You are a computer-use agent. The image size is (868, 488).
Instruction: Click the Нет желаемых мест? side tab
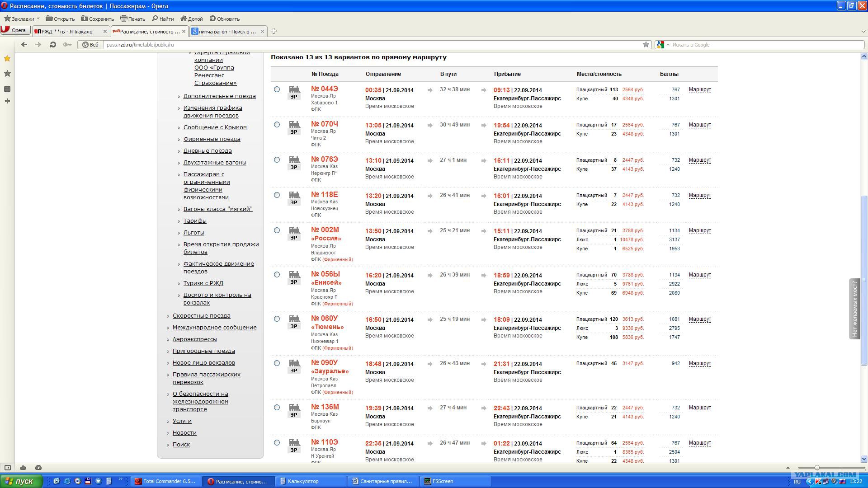tap(854, 309)
